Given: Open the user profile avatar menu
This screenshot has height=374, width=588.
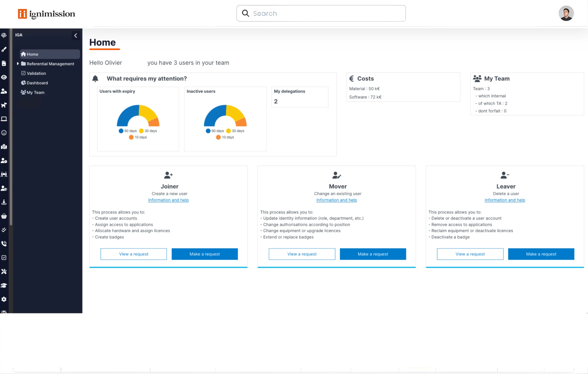Looking at the screenshot, I should point(566,13).
